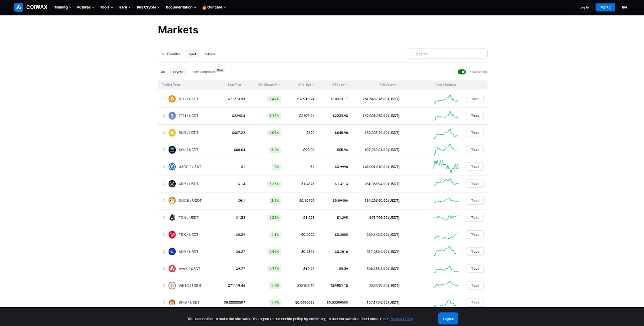Click Trade for BTC / USDT
Screen dimensions: 644x326
point(475,99)
